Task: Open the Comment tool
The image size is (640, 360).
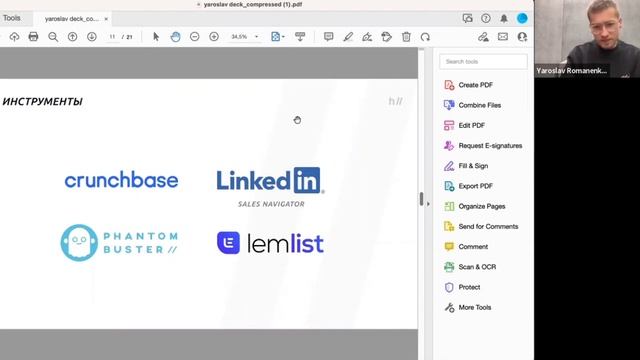Action: click(466, 247)
